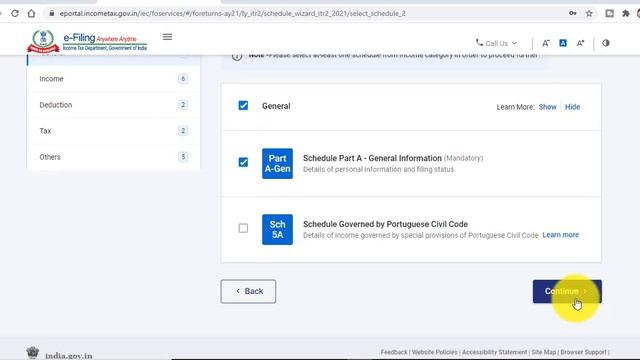Select the Deduction category in the sidebar
This screenshot has width=640, height=360.
[113, 105]
